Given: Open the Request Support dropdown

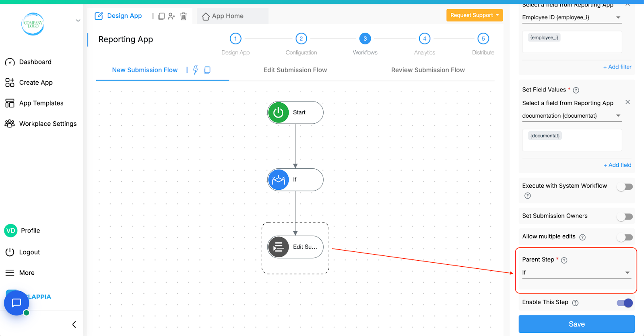Looking at the screenshot, I should 475,15.
